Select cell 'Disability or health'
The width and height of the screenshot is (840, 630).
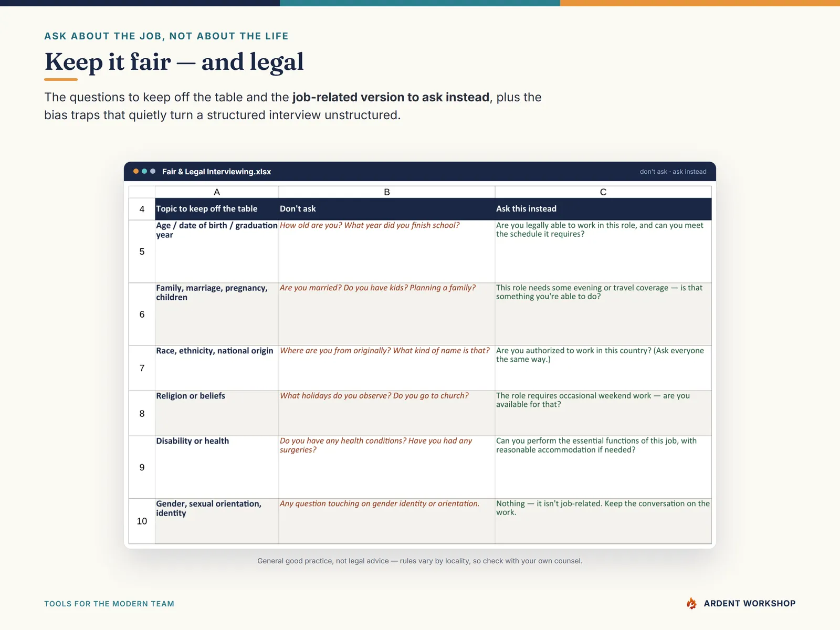[217, 467]
